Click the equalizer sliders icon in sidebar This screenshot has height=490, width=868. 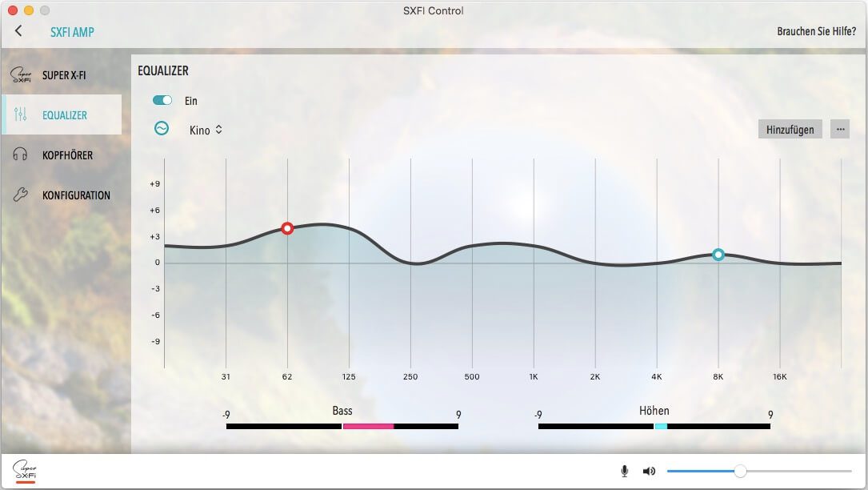pyautogui.click(x=21, y=114)
